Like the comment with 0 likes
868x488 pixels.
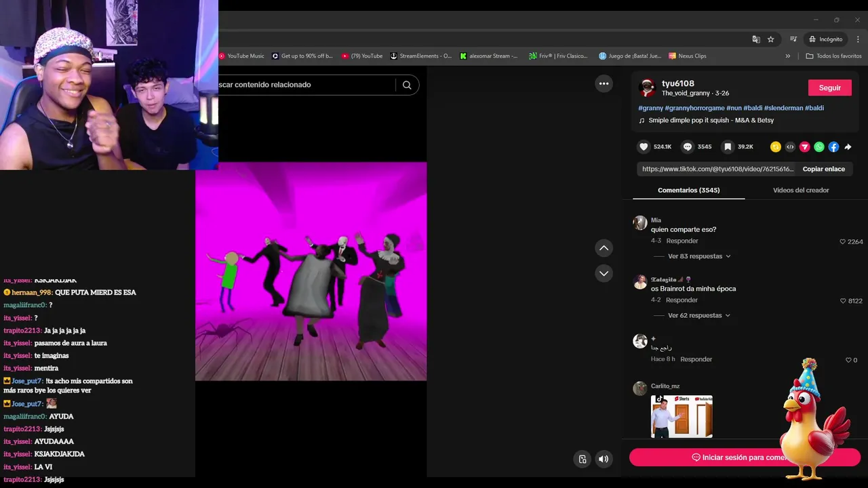pos(848,360)
